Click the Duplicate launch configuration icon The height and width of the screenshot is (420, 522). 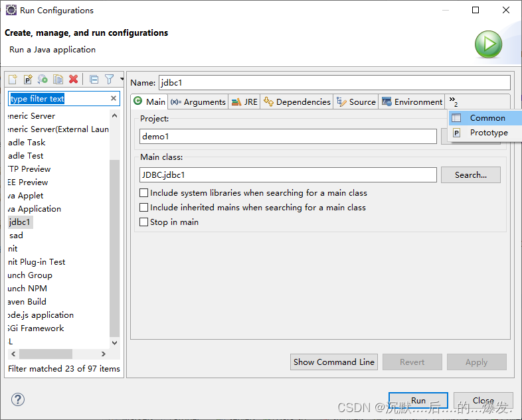(x=58, y=79)
